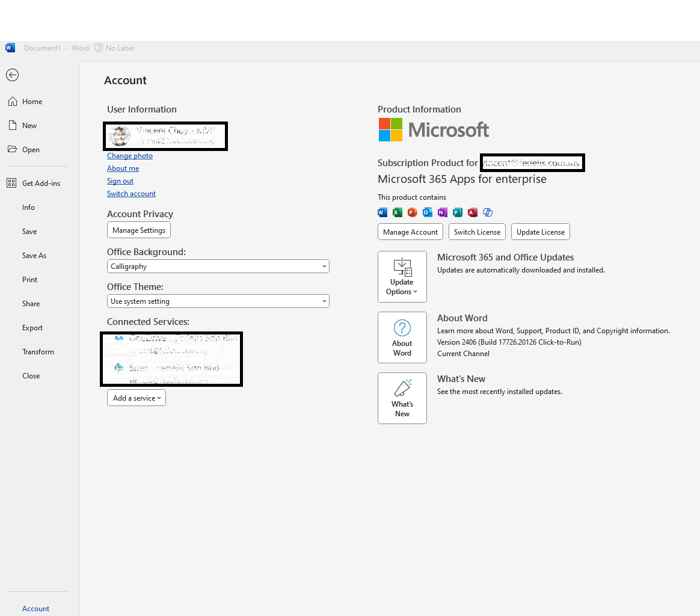Select Transform in the backstage menu
This screenshot has width=700, height=616.
tap(38, 352)
